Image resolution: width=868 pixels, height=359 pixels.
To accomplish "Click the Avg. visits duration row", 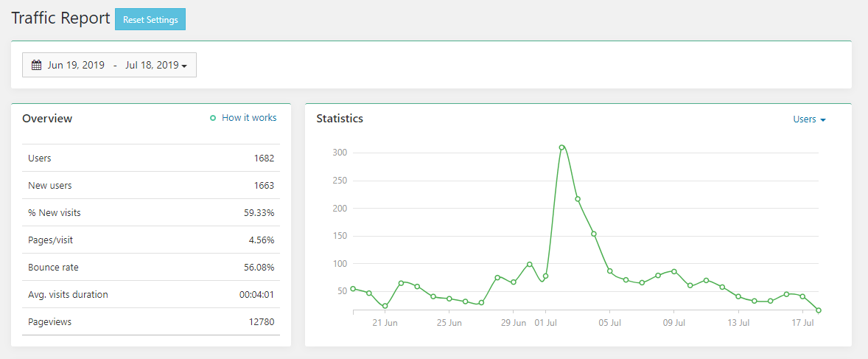I will point(151,295).
